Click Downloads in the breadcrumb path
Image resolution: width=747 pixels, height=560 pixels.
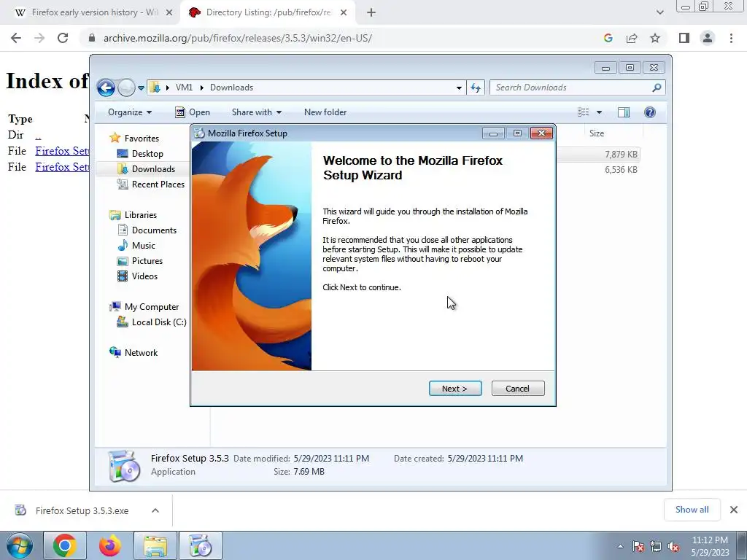pyautogui.click(x=231, y=87)
